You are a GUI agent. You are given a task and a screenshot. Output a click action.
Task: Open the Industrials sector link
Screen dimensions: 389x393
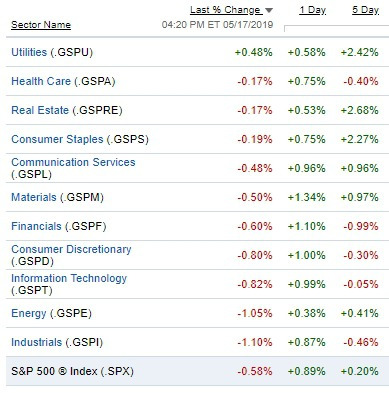(37, 342)
